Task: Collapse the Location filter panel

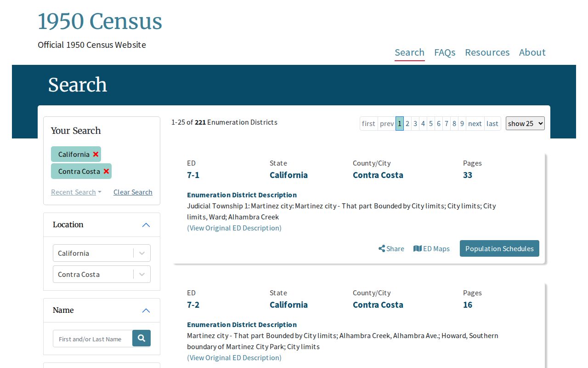Action: click(146, 225)
